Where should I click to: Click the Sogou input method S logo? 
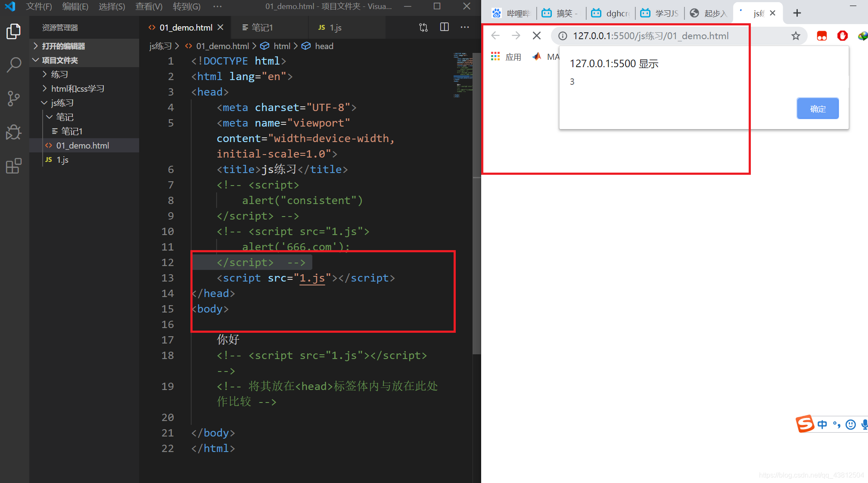(805, 424)
